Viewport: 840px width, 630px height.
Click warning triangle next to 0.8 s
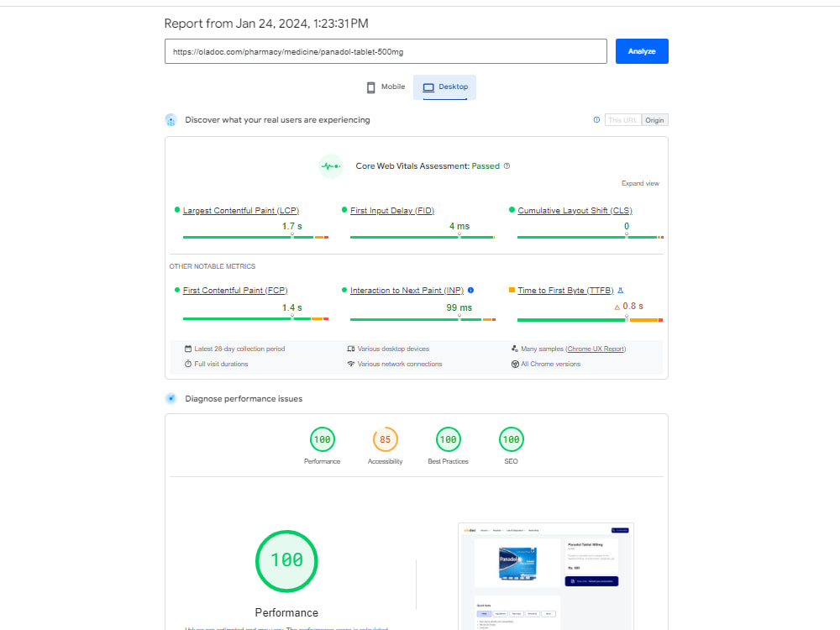617,307
